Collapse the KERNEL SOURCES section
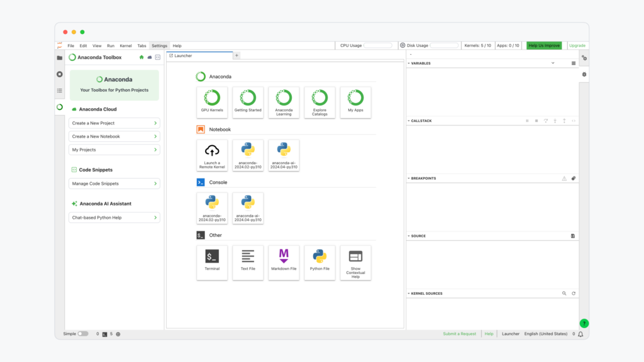 (409, 293)
